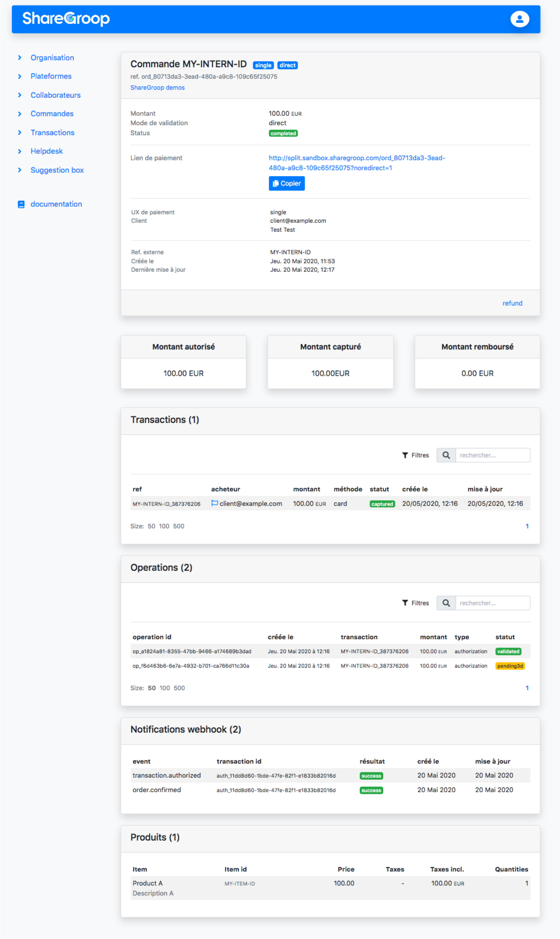Go to page 1 of Transactions

tap(527, 526)
